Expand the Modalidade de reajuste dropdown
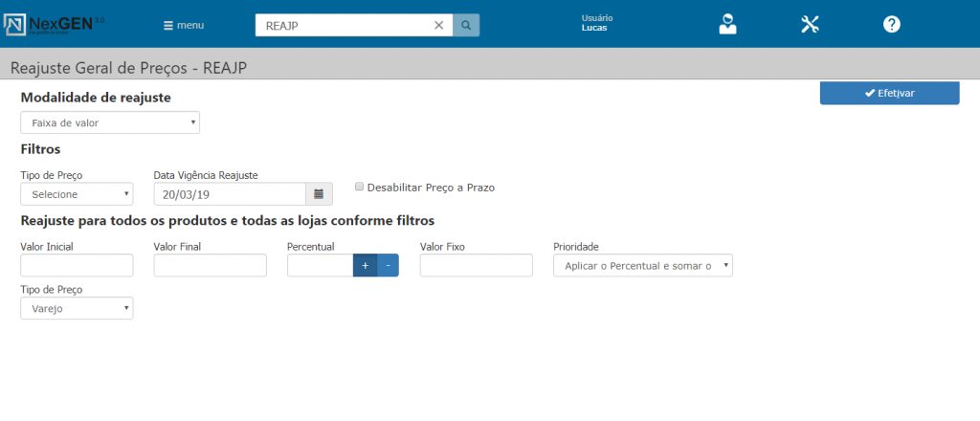 click(x=110, y=122)
